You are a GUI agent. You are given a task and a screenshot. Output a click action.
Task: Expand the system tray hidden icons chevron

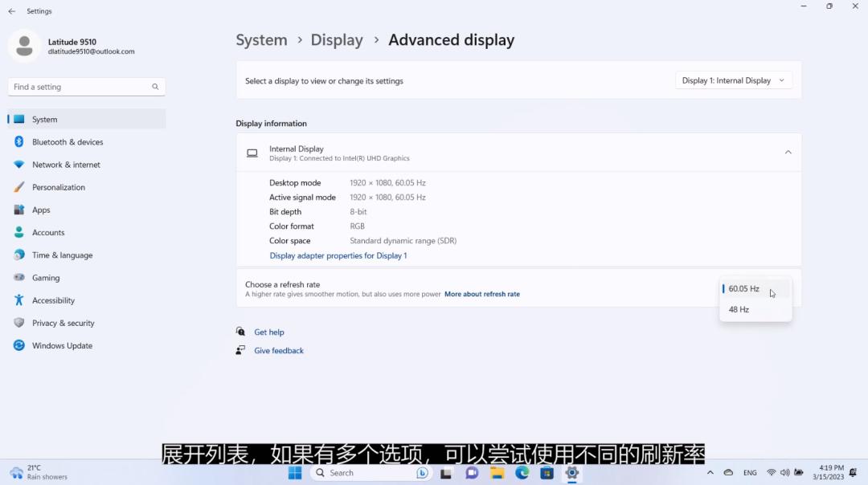coord(710,473)
